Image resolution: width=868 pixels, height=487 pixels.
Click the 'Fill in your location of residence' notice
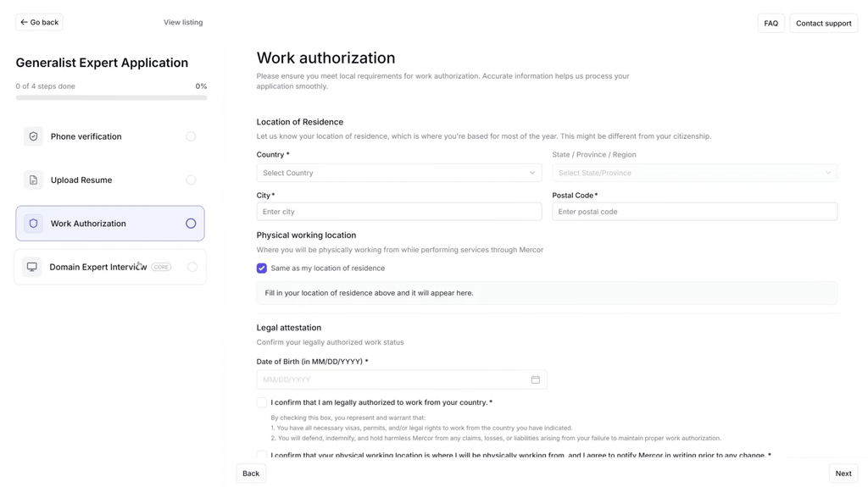[547, 293]
